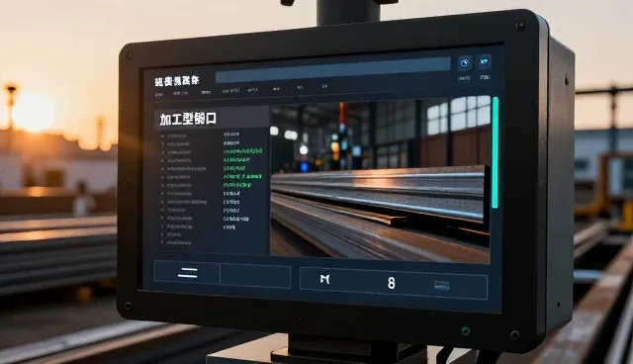Click the figure 8 icon in the bottom bar
The image size is (633, 364).
coord(392,283)
